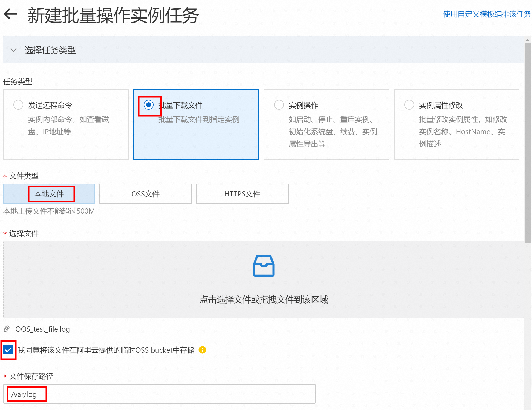The image size is (532, 410).
Task: Open 使用自定义模板编排该任务 link
Action: pyautogui.click(x=487, y=14)
